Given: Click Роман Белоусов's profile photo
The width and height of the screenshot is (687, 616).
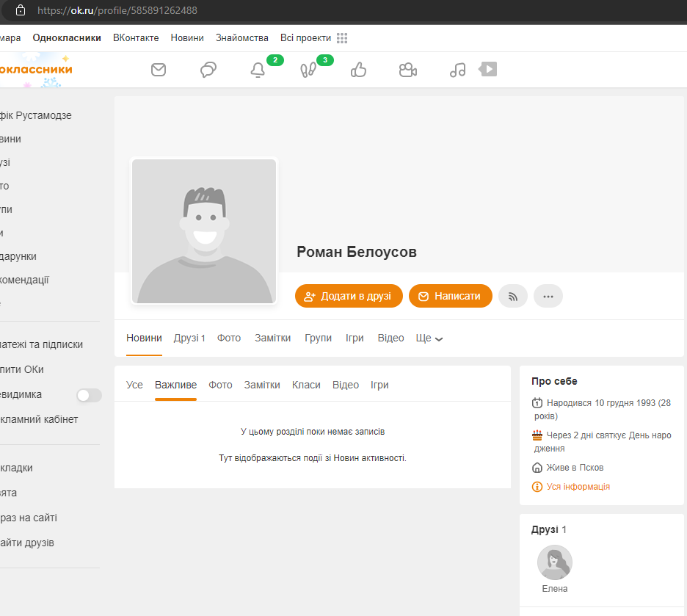Looking at the screenshot, I should click(x=204, y=231).
